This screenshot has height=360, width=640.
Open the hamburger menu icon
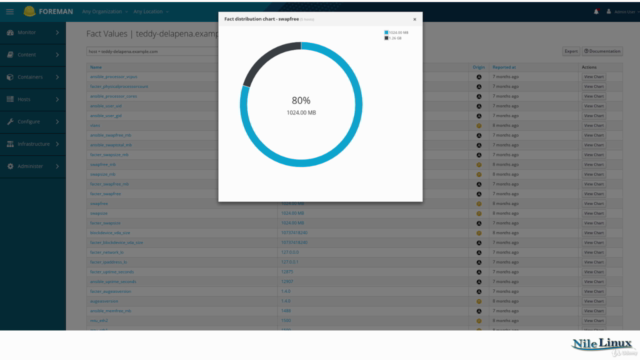[10, 12]
